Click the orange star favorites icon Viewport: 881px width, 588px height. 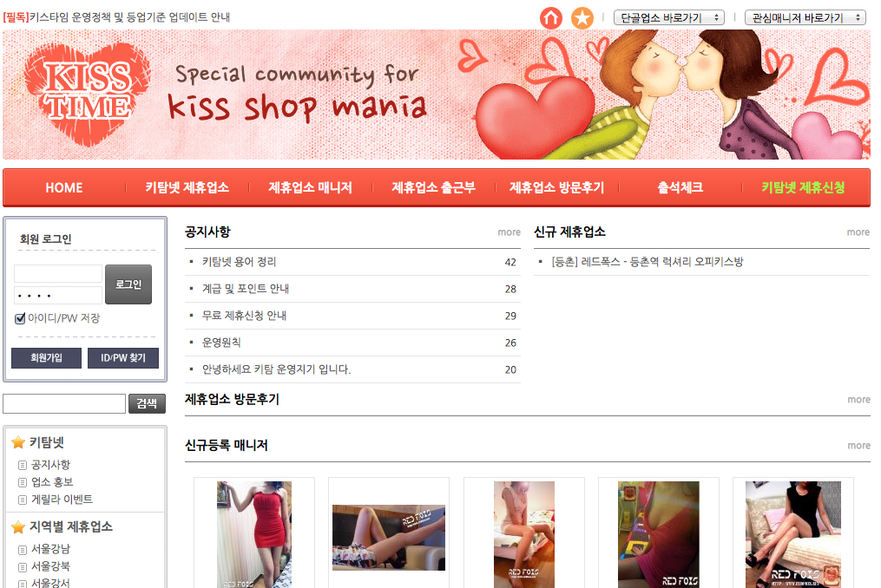point(582,18)
